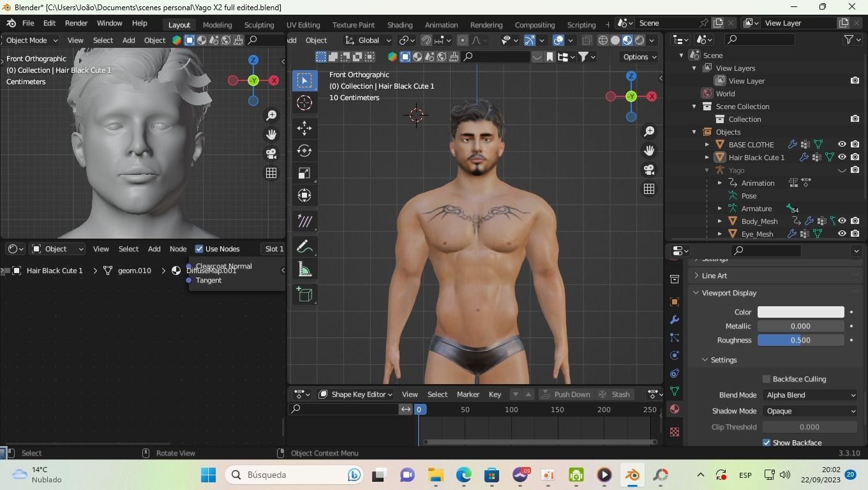Select the Annotate tool

(304, 246)
